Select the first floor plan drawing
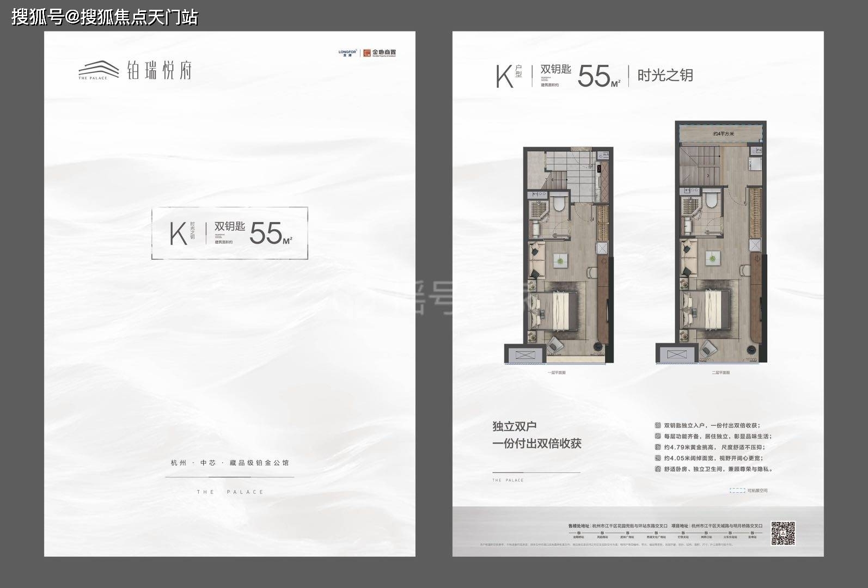Viewport: 868px width, 588px height. 559,255
